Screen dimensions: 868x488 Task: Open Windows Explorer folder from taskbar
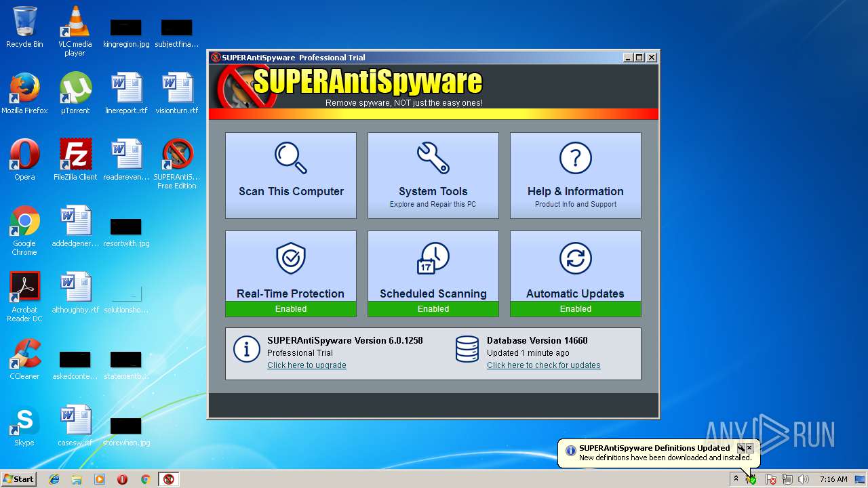pos(77,479)
